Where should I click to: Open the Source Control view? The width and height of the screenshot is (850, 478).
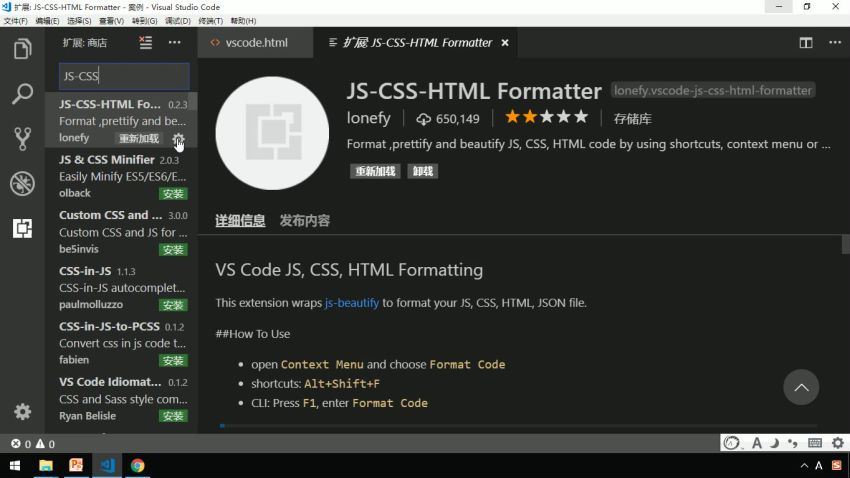[x=22, y=139]
